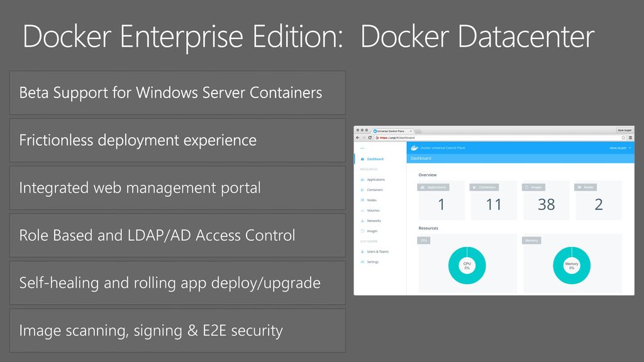Select the Universal Control Plane browser tab

[391, 131]
